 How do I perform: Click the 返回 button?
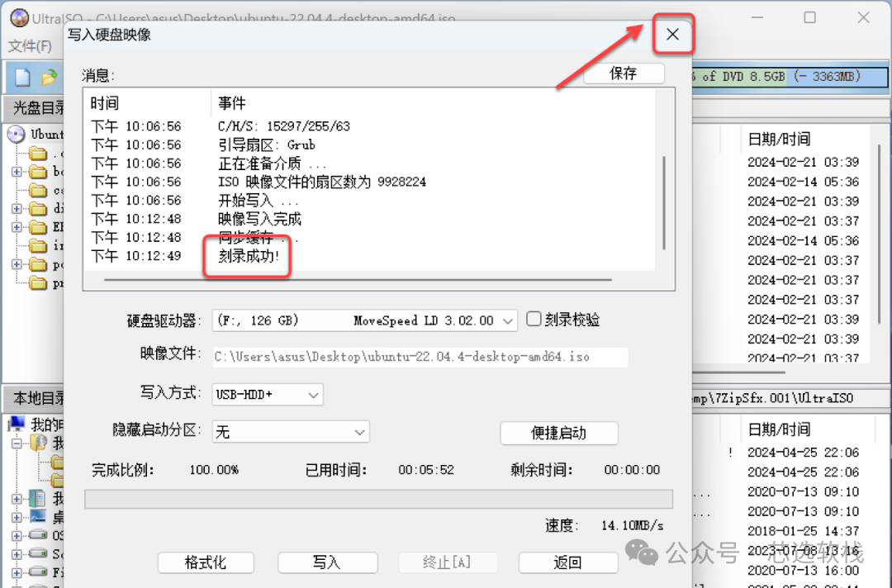(x=567, y=562)
